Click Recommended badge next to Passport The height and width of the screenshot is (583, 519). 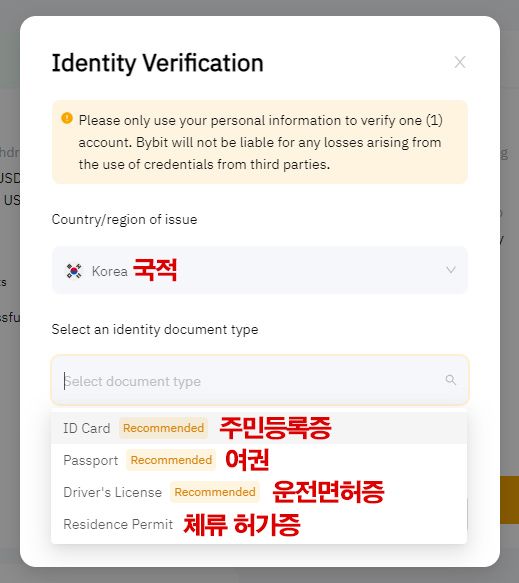point(171,460)
